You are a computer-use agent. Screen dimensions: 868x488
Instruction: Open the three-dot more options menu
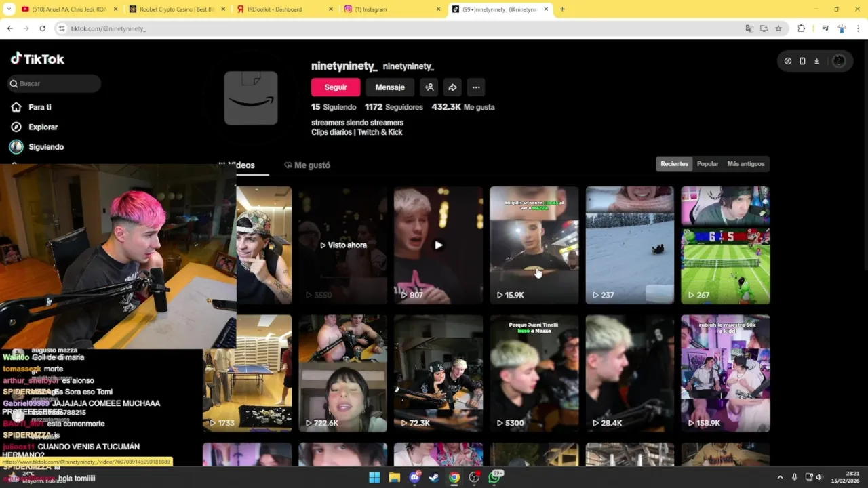point(476,87)
